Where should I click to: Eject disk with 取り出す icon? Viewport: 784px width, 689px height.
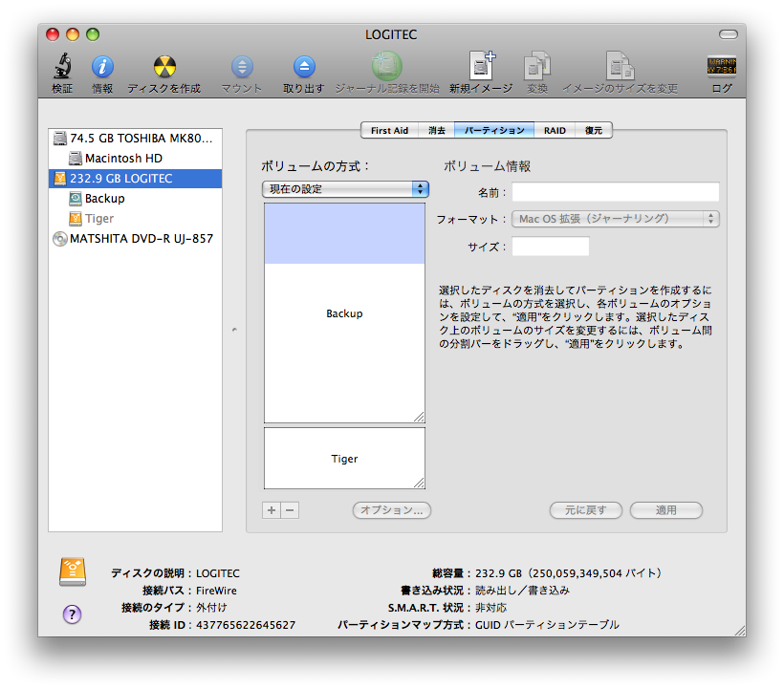304,67
